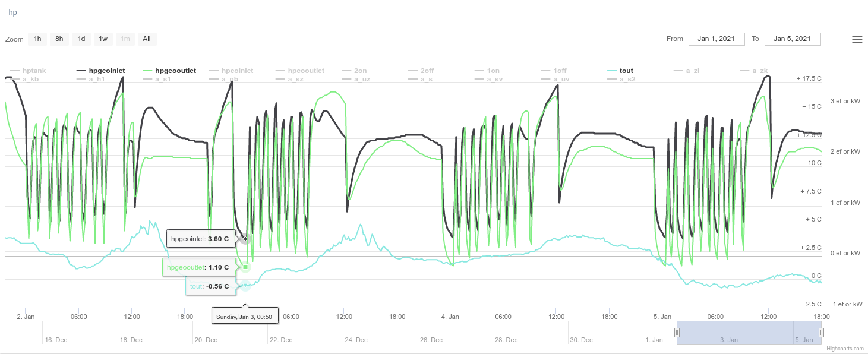
Task: Click navigator timeline at 28. Dec
Action: coord(507,340)
